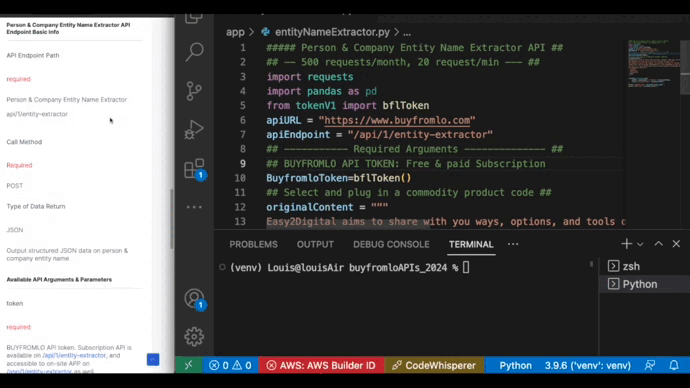Click 'BuyfromloToken=bflToken()' on line 10
Image resolution: width=690 pixels, height=388 pixels.
[x=338, y=178]
